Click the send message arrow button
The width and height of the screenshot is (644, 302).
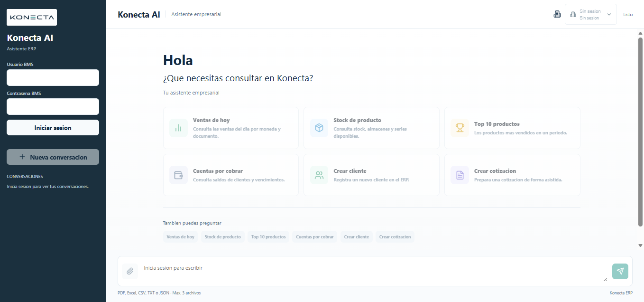tap(620, 271)
